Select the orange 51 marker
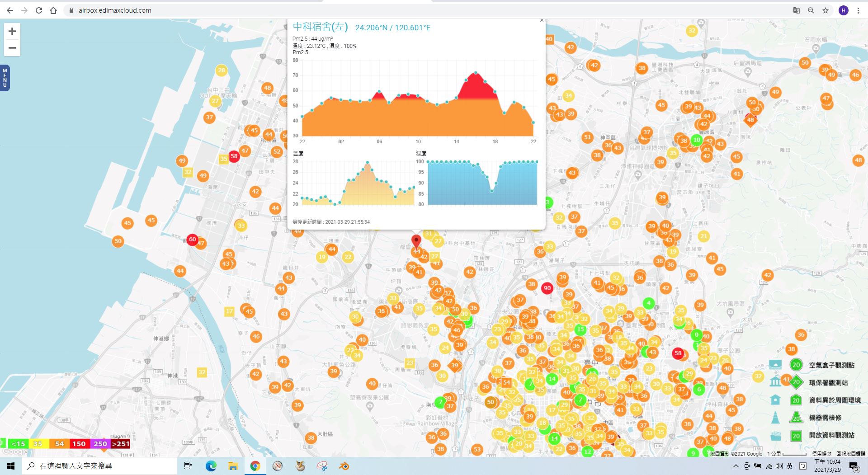This screenshot has width=868, height=475. pyautogui.click(x=587, y=137)
